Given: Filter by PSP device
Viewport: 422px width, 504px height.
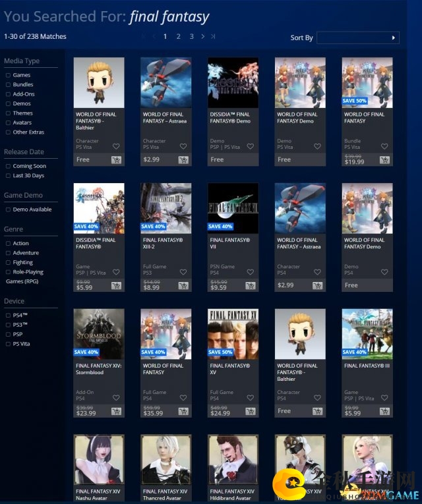Looking at the screenshot, I should click(x=9, y=334).
